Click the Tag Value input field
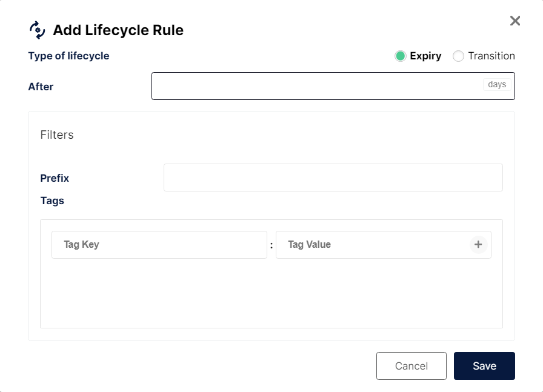Image resolution: width=543 pixels, height=392 pixels. click(371, 245)
